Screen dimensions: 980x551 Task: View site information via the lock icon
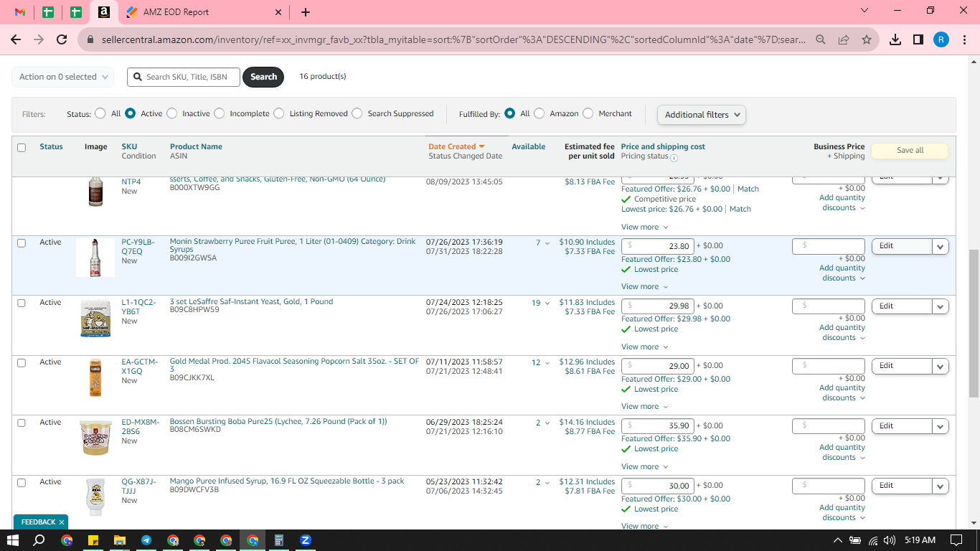pyautogui.click(x=90, y=40)
